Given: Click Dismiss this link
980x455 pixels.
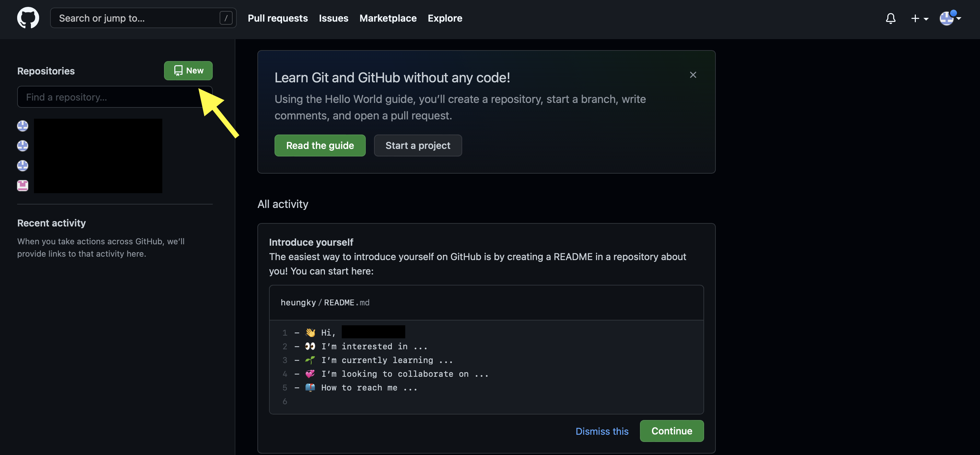Looking at the screenshot, I should pos(602,431).
